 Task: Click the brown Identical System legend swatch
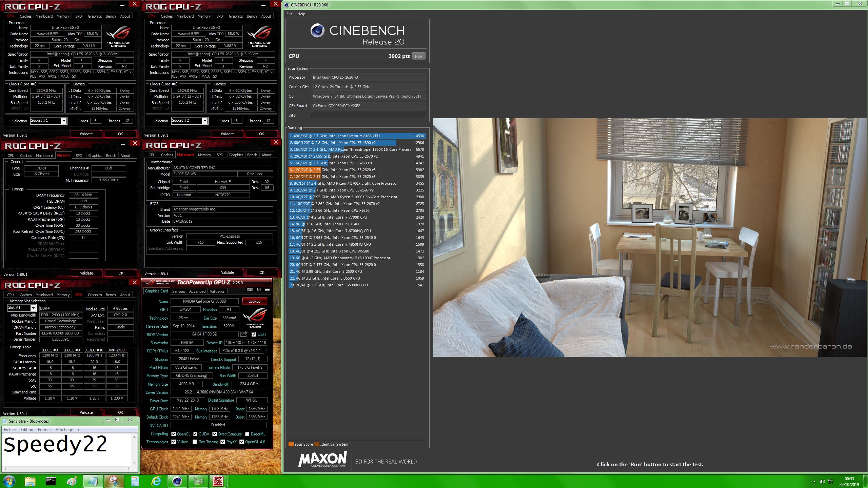[317, 444]
